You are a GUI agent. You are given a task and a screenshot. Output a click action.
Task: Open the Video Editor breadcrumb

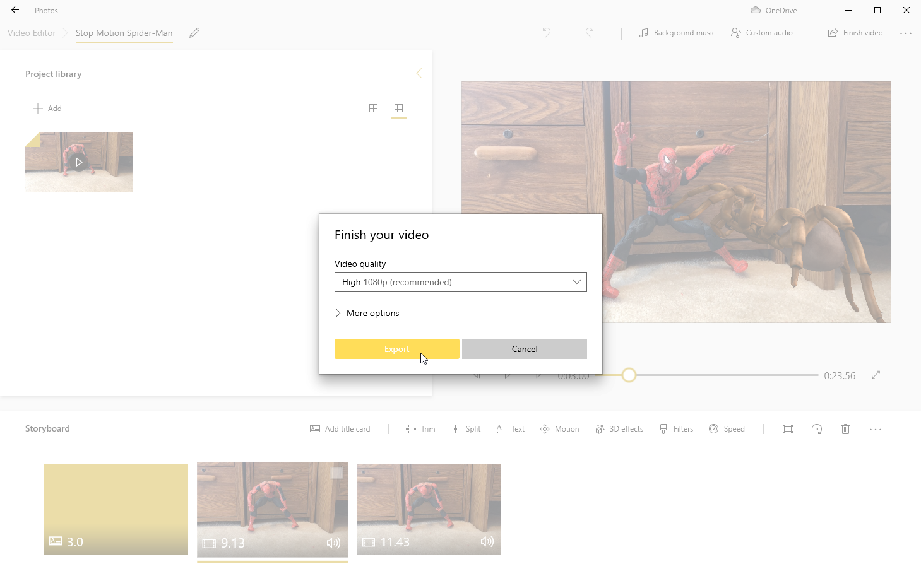32,33
